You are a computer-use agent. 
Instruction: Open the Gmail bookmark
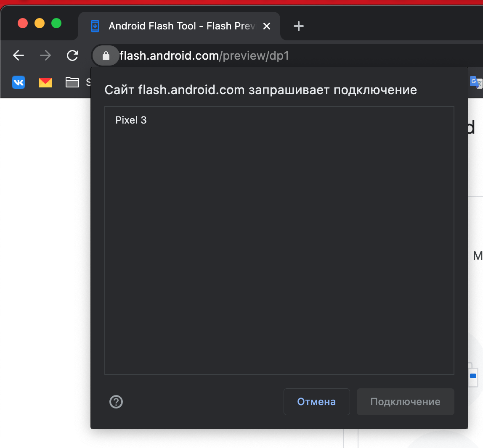click(45, 82)
